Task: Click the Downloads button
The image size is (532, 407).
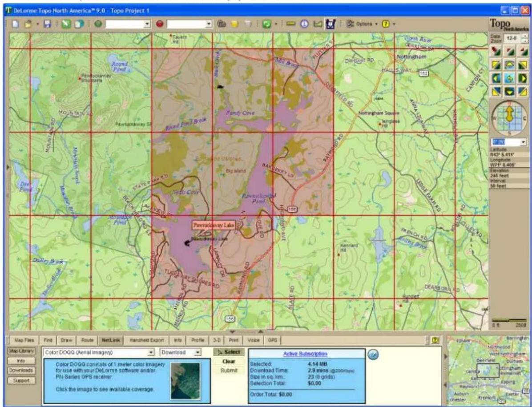Action: coord(21,371)
